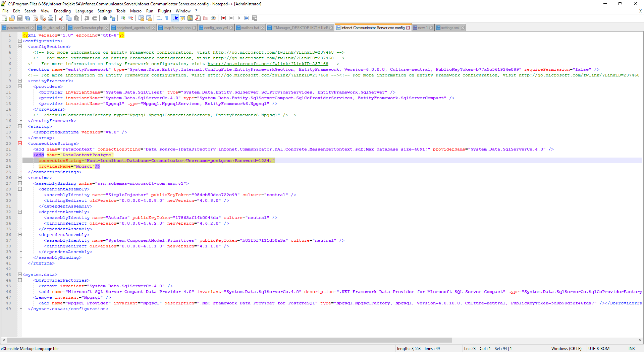The height and width of the screenshot is (352, 644).
Task: Collapse entityFramework fold on line 9
Action: click(x=20, y=81)
